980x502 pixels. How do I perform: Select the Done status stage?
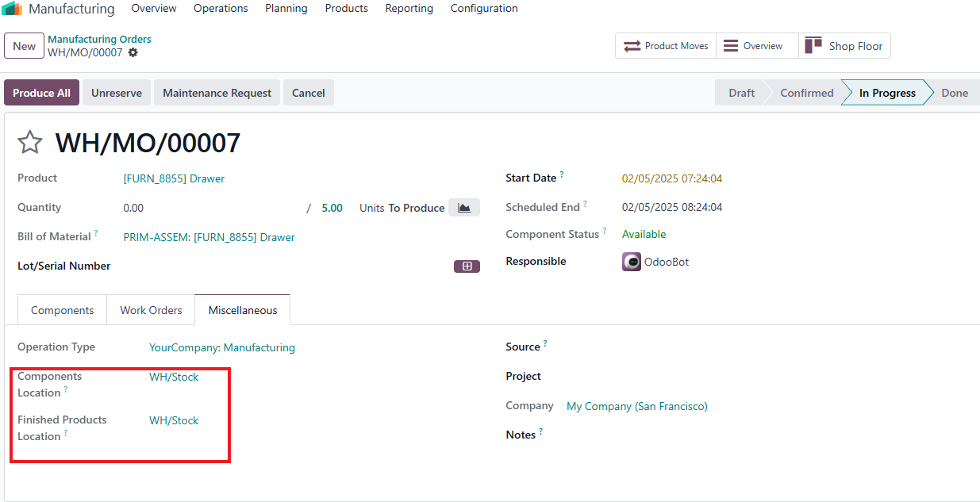pos(955,93)
